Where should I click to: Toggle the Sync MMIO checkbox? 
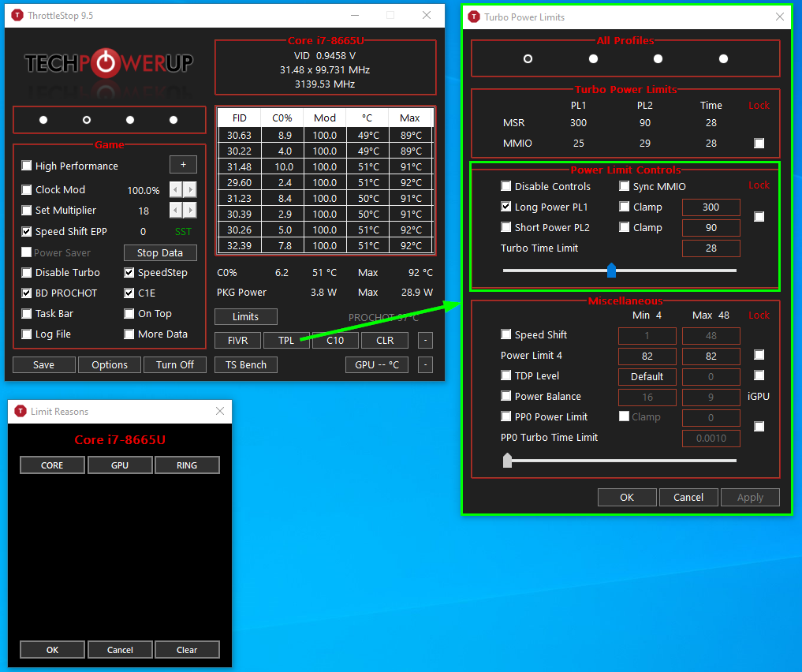[624, 185]
